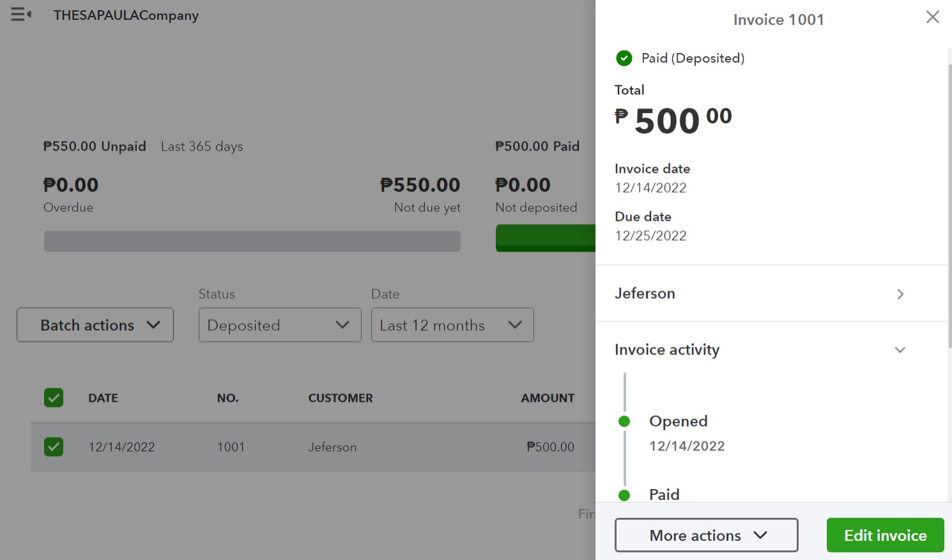The width and height of the screenshot is (952, 560).
Task: Click the green Paid (Deposited) checkmark icon
Action: [x=624, y=58]
